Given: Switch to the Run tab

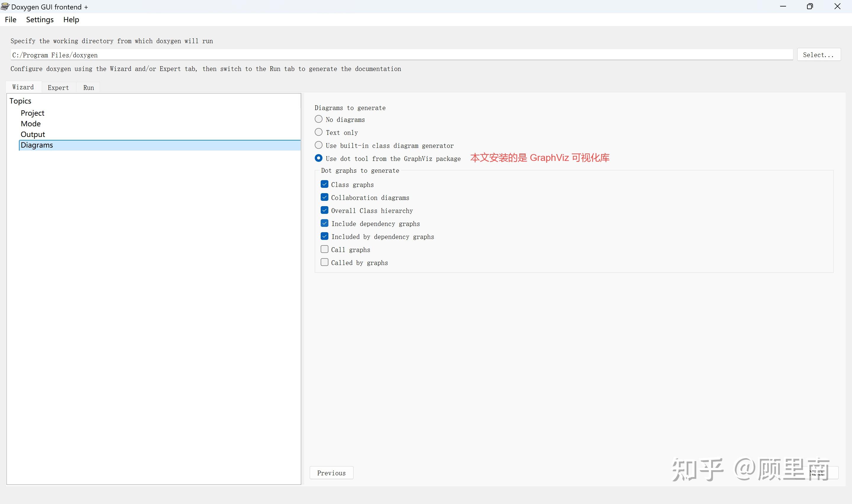Looking at the screenshot, I should 88,88.
